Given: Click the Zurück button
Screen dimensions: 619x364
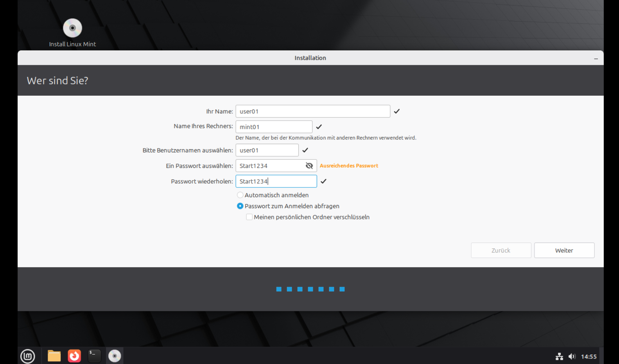Looking at the screenshot, I should click(x=501, y=250).
